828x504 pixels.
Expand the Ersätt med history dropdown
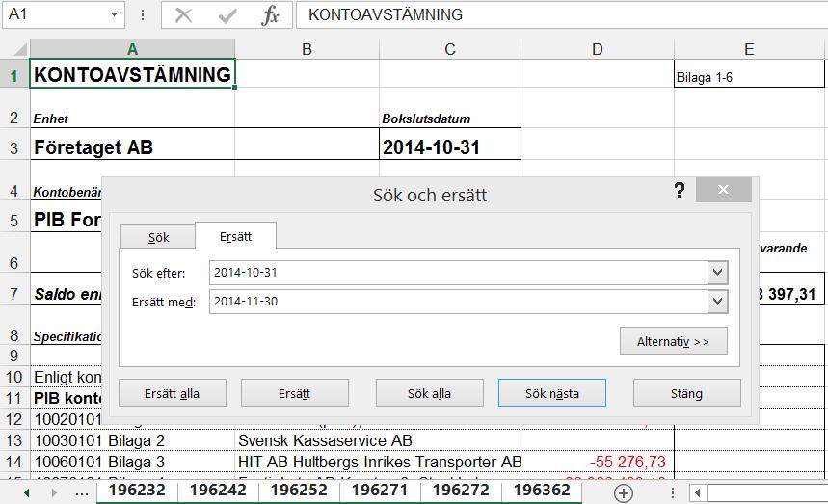coord(717,302)
